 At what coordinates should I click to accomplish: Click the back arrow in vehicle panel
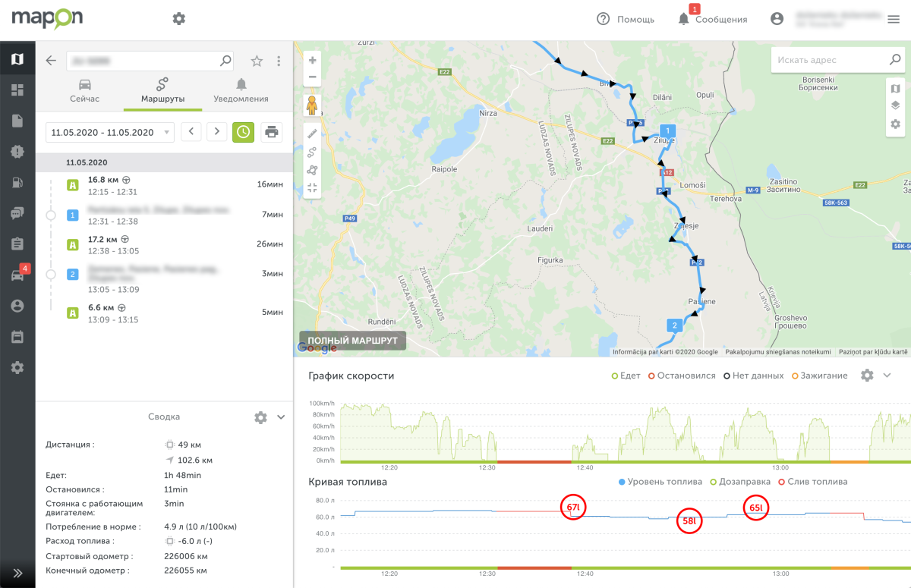tap(51, 61)
